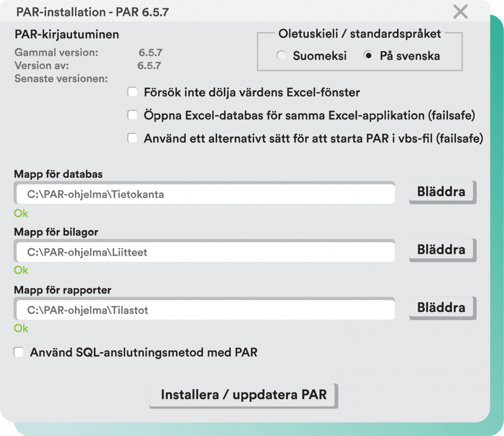
Task: Check the alternative vbs-fil start option
Action: pos(132,138)
